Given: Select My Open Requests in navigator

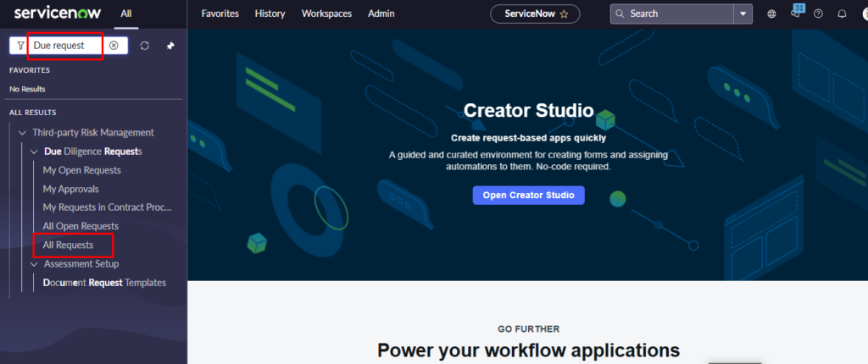Looking at the screenshot, I should [x=81, y=170].
